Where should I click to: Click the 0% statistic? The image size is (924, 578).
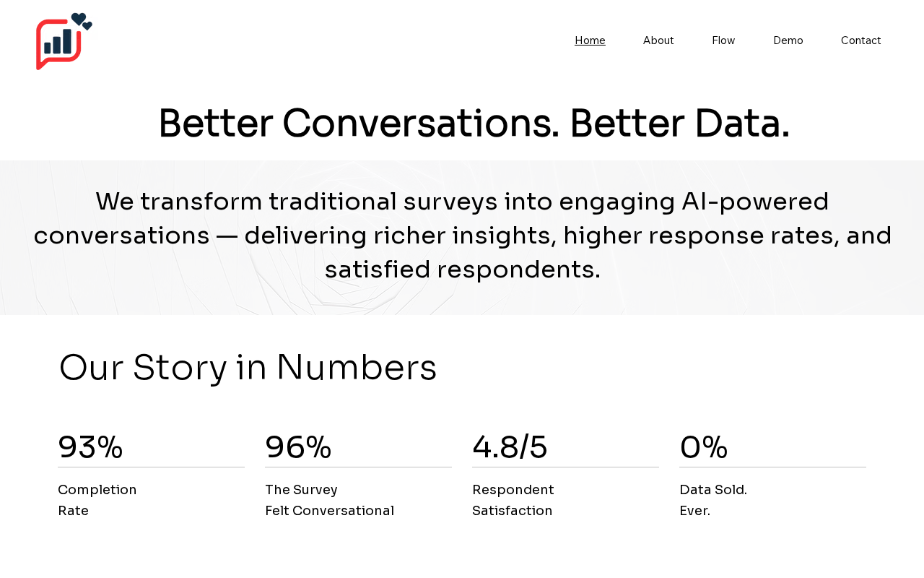tap(703, 447)
